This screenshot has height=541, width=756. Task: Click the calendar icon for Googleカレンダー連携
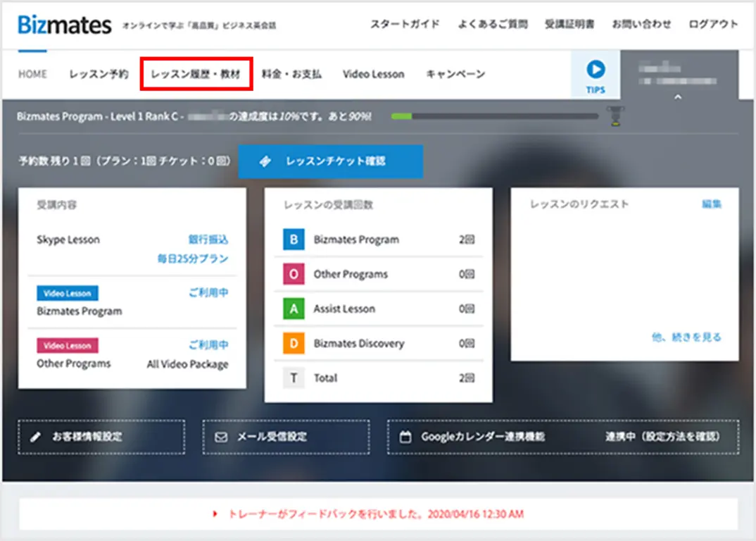405,437
